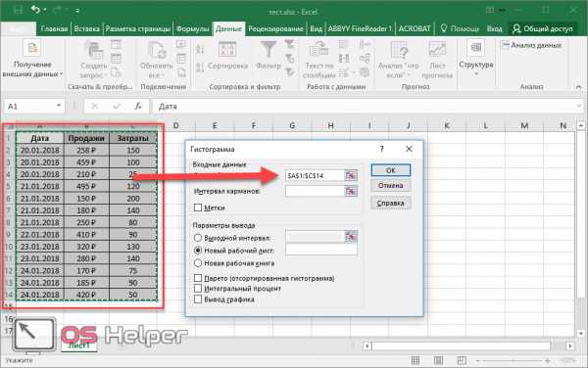Click the Интервал карманов input field
This screenshot has width=588, height=368.
(315, 191)
